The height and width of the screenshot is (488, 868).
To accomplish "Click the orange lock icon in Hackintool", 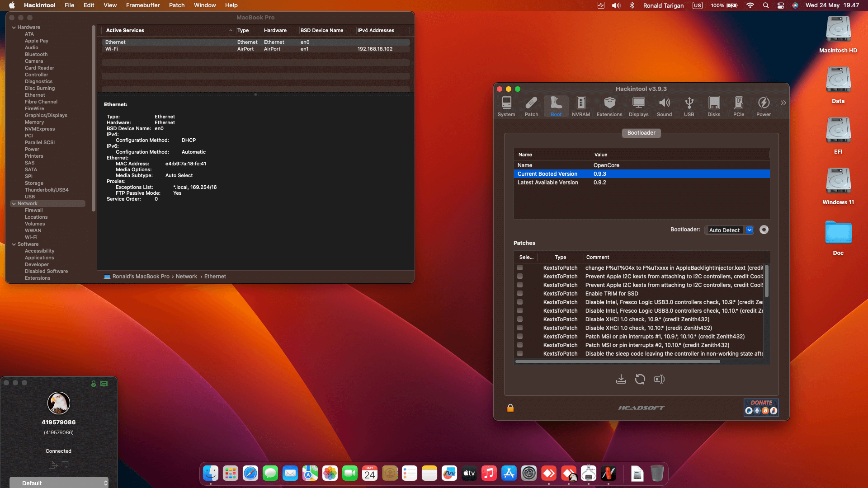I will (x=510, y=408).
